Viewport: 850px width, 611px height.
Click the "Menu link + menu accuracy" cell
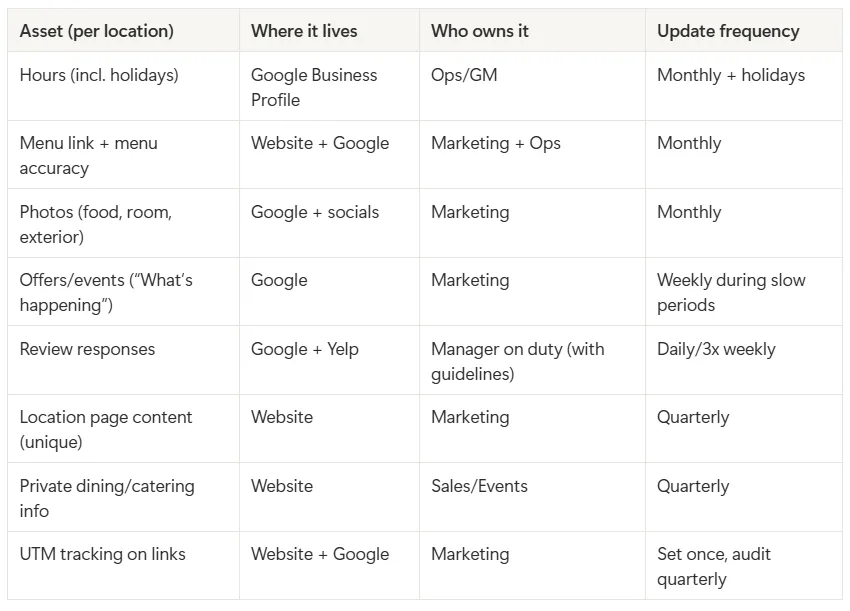[89, 155]
